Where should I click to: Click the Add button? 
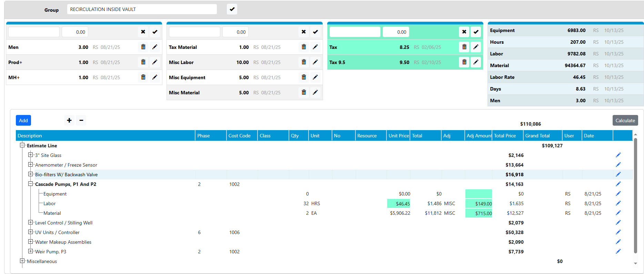pyautogui.click(x=23, y=120)
